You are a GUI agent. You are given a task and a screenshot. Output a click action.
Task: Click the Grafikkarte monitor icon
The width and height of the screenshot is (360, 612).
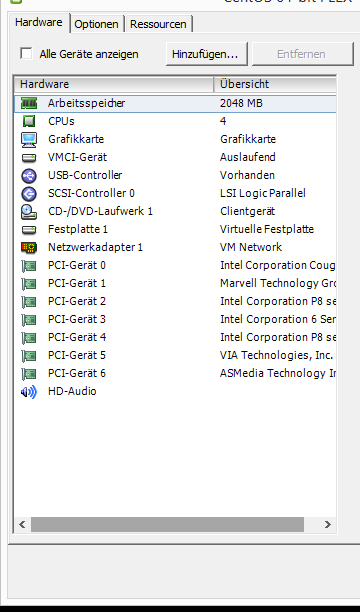(29, 140)
